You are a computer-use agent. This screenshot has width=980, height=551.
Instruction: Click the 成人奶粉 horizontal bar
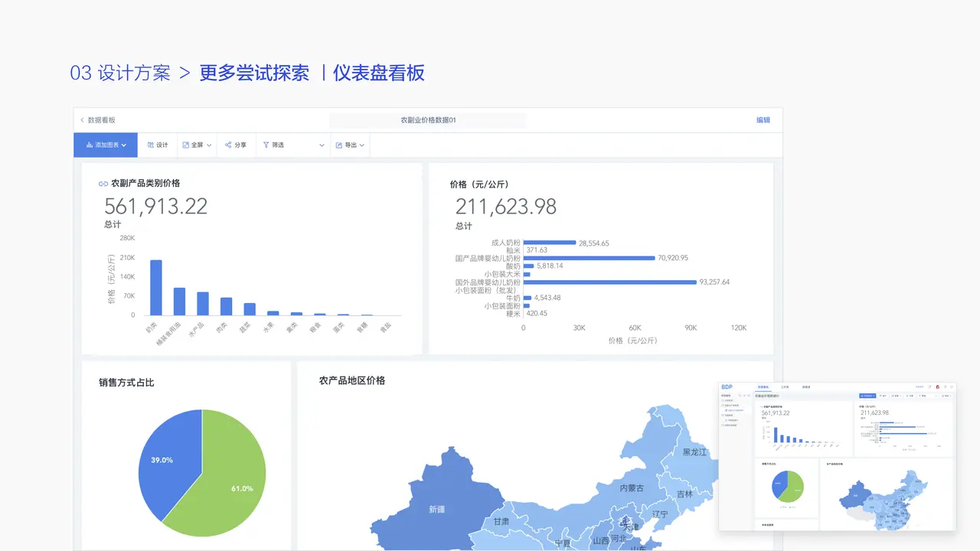pyautogui.click(x=550, y=243)
